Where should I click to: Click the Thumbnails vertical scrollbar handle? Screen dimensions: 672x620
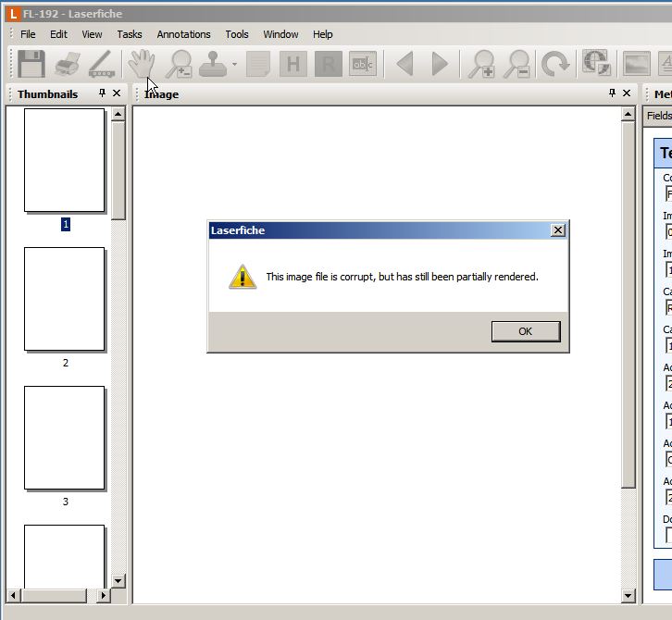click(x=118, y=170)
